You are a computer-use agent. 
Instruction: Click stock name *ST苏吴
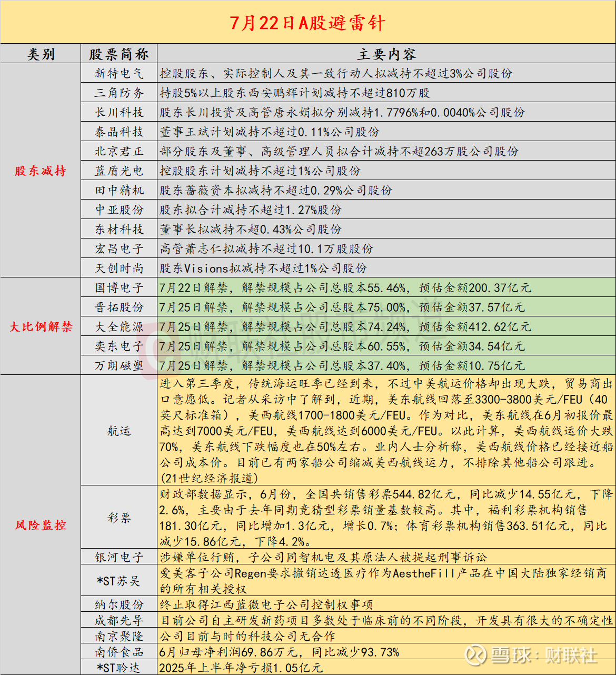tap(119, 581)
